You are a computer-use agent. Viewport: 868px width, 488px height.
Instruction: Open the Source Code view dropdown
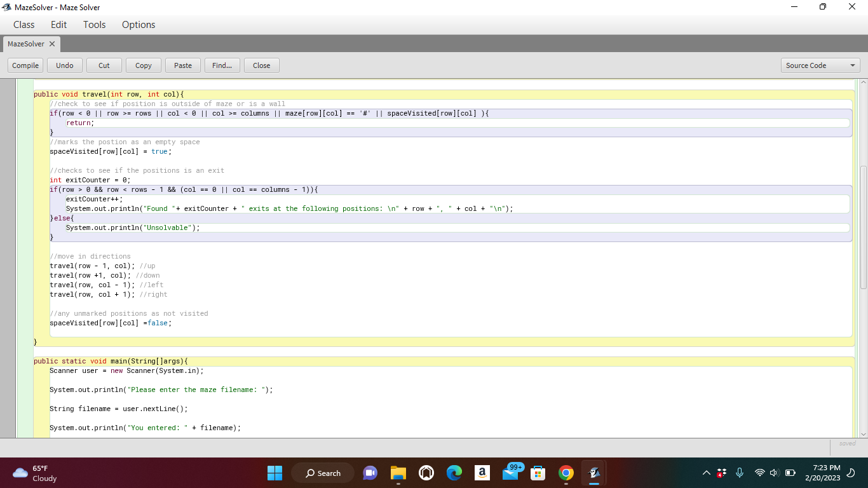click(x=820, y=65)
